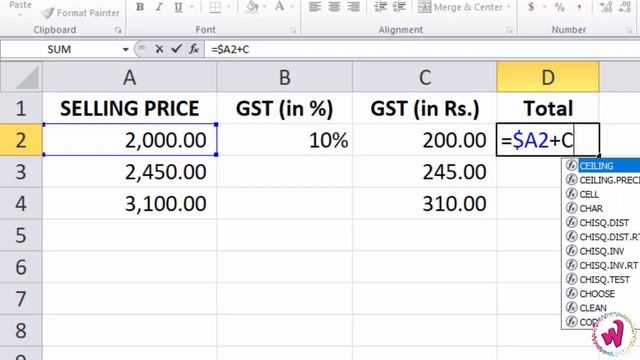This screenshot has height=360, width=640.
Task: Click cell with 3,100.00
Action: point(130,204)
